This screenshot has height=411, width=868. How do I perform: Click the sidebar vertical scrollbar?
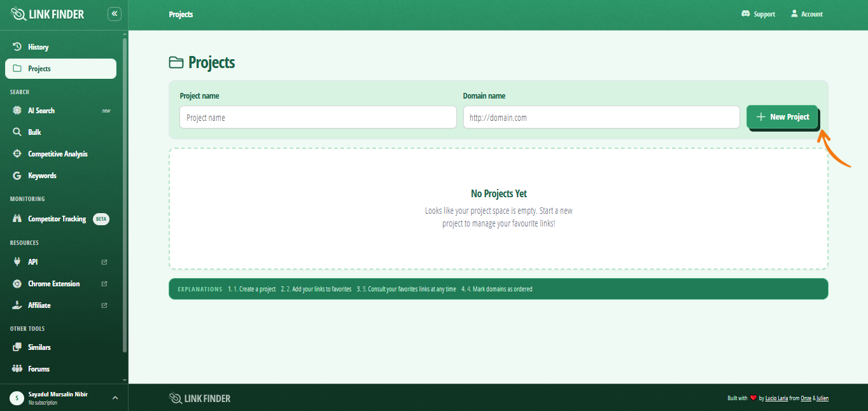click(125, 194)
